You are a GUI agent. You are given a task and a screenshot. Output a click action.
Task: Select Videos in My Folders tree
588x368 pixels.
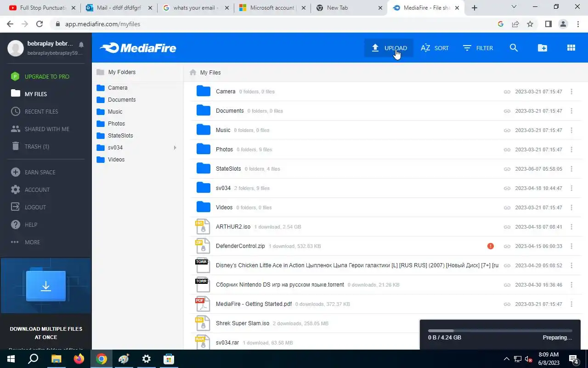pos(116,160)
